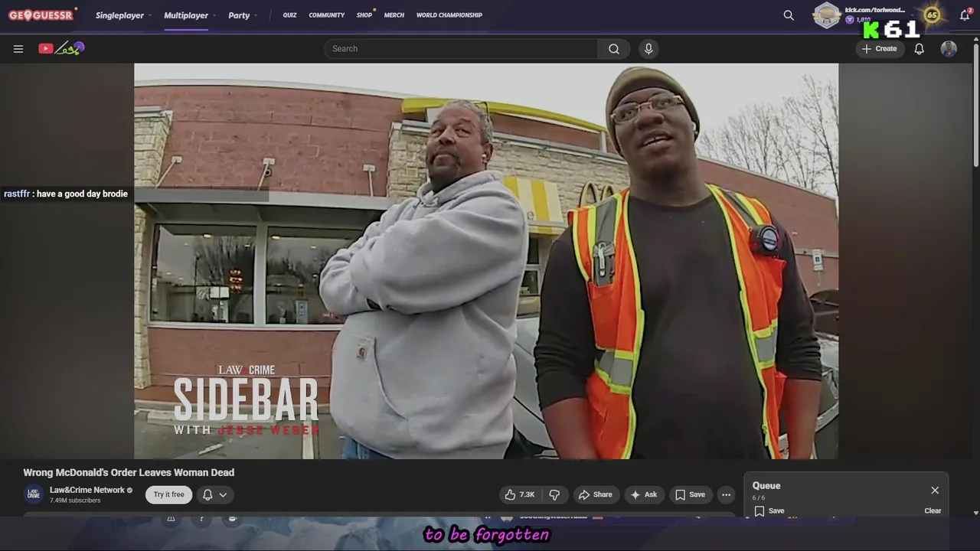980x551 pixels.
Task: Go to YouTube home via logo
Action: [x=61, y=48]
